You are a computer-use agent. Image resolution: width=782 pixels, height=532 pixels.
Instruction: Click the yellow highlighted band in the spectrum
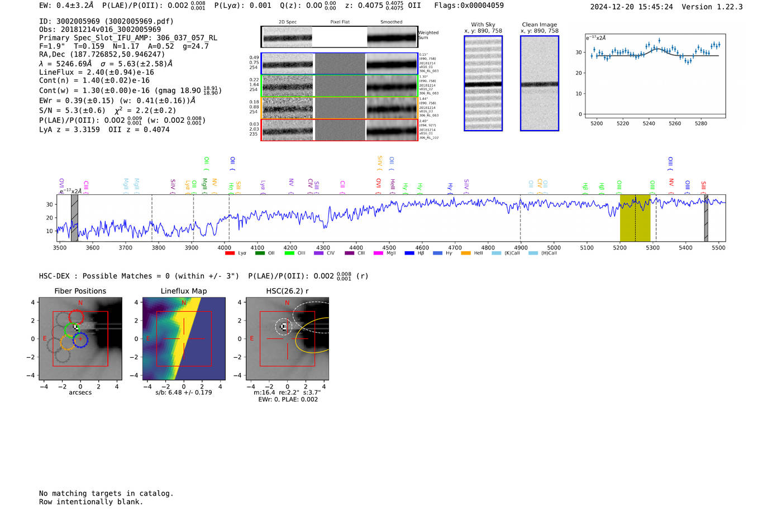[635, 218]
